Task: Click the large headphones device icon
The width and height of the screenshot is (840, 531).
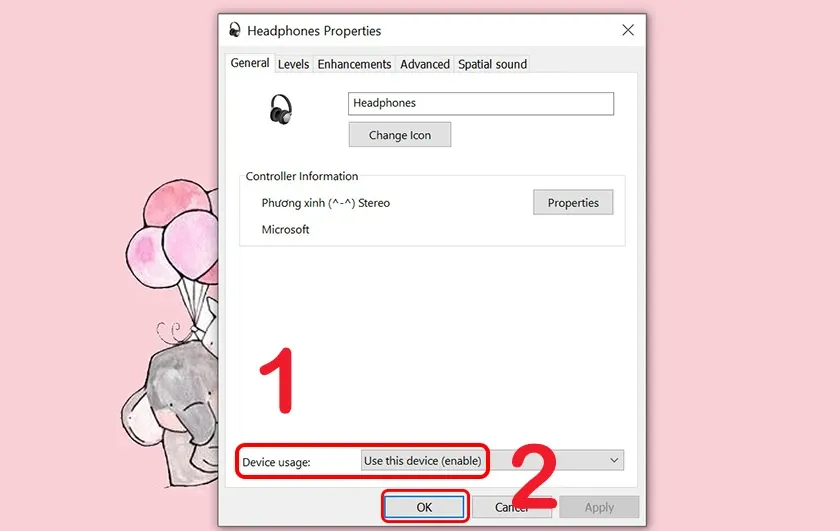Action: click(x=281, y=109)
